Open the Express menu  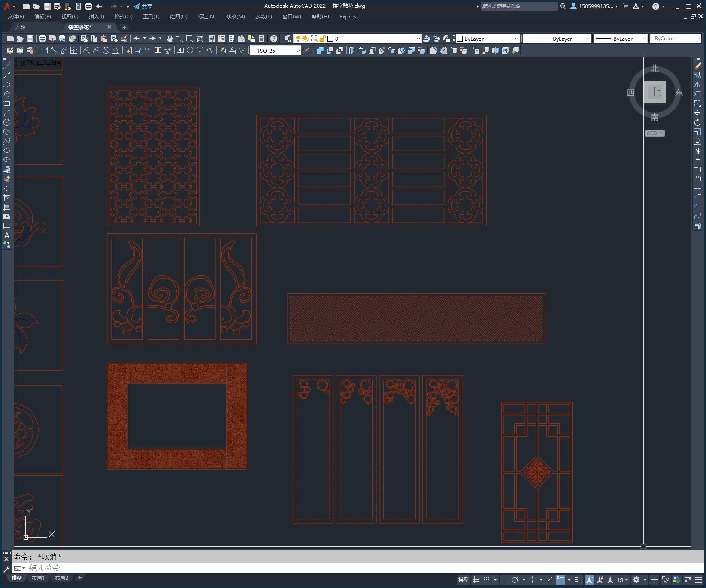(x=349, y=17)
